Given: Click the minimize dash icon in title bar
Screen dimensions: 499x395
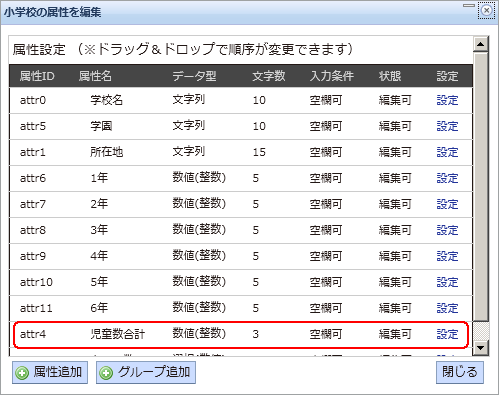Looking at the screenshot, I should coord(469,6).
